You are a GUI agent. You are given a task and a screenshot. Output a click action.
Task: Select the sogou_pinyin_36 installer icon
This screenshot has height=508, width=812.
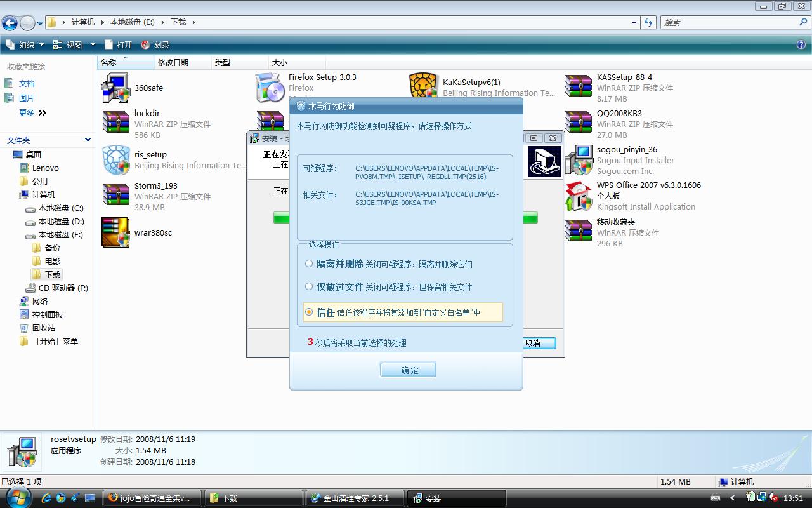tap(579, 160)
